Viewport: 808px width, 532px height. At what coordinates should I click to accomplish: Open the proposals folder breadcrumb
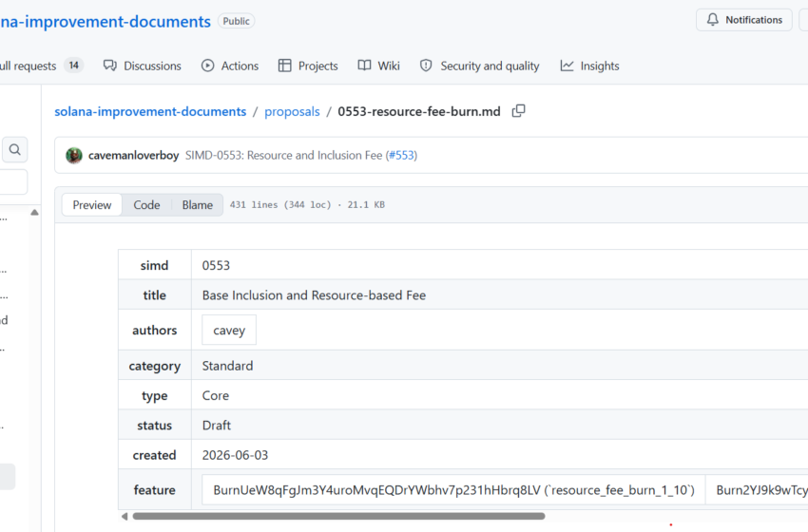click(292, 111)
